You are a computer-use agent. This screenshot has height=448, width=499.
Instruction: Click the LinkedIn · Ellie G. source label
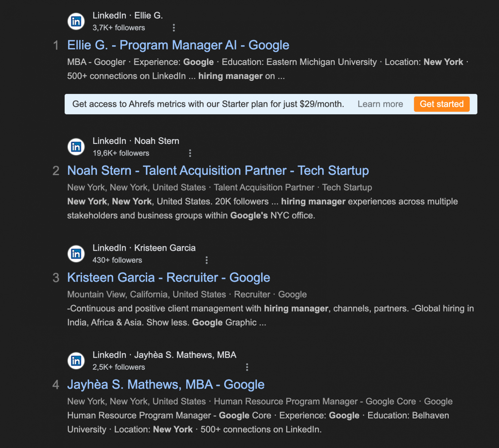tap(128, 15)
